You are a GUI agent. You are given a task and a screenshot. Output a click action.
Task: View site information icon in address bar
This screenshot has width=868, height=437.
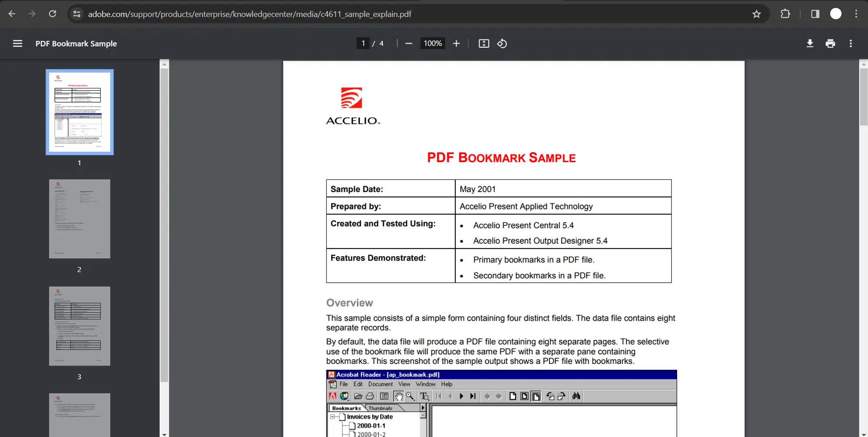tap(77, 14)
